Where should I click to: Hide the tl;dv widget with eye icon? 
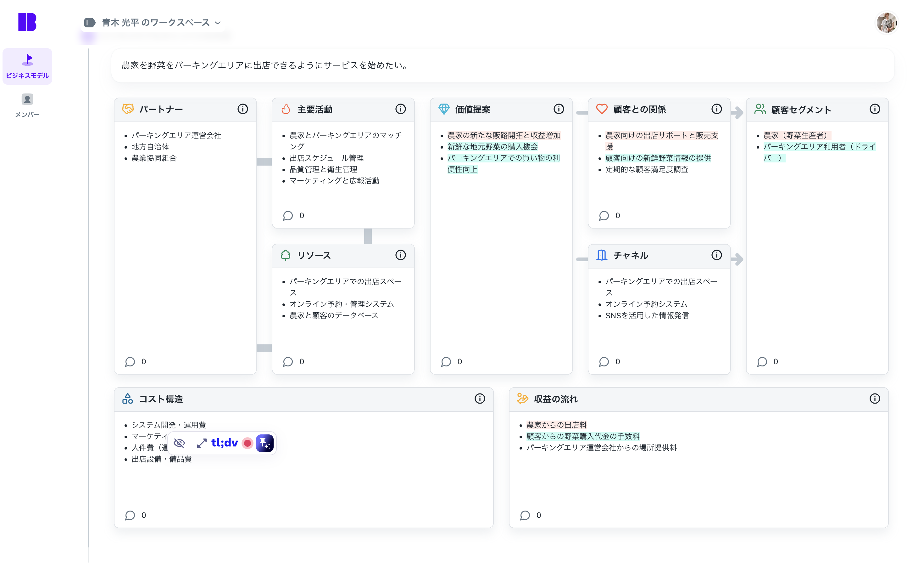pos(179,443)
